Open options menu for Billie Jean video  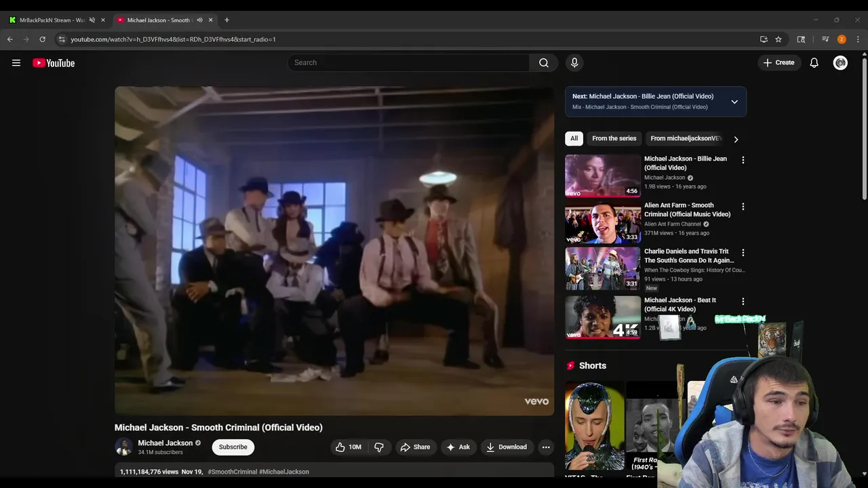pos(743,160)
